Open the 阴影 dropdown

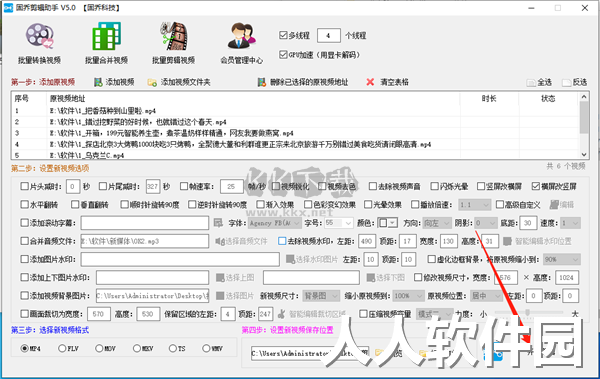point(486,223)
